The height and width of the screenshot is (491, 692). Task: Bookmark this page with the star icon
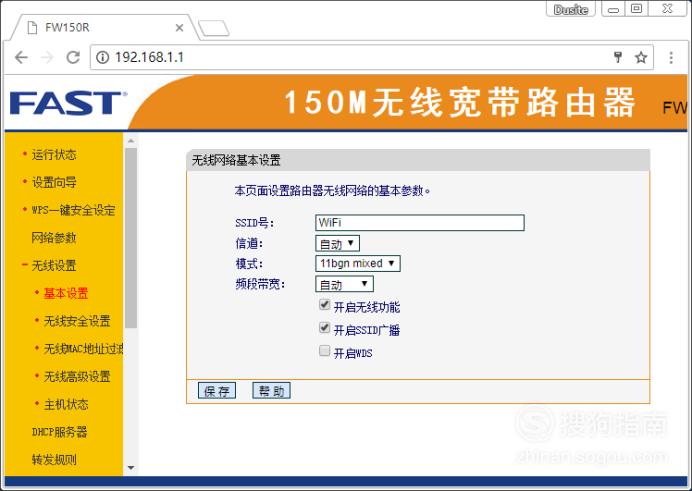click(641, 57)
